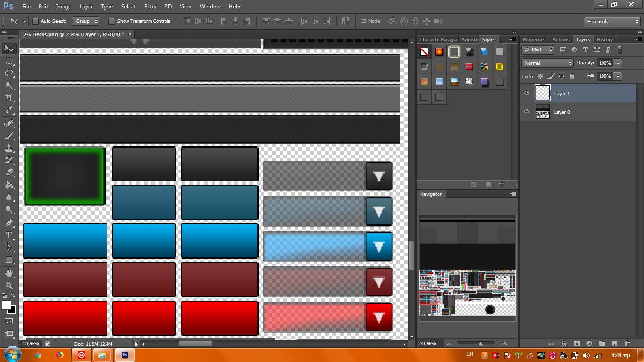The width and height of the screenshot is (644, 362).
Task: Select the Magic Wand tool
Action: click(9, 85)
